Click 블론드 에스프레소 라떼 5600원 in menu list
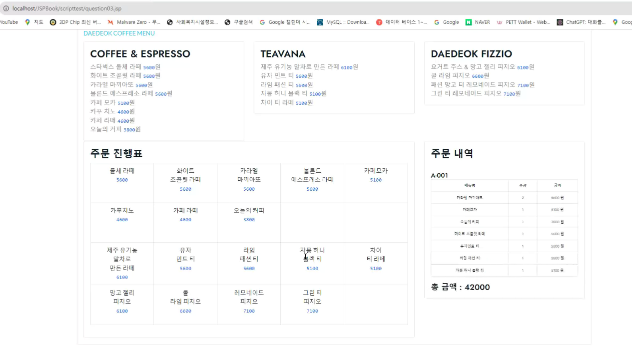 click(x=131, y=93)
